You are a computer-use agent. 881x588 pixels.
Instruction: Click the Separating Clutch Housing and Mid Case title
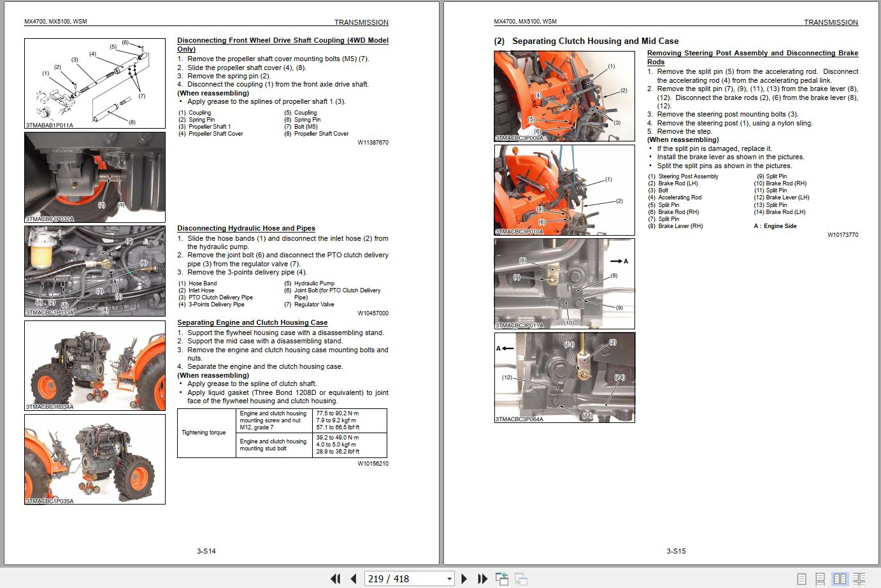coord(586,41)
